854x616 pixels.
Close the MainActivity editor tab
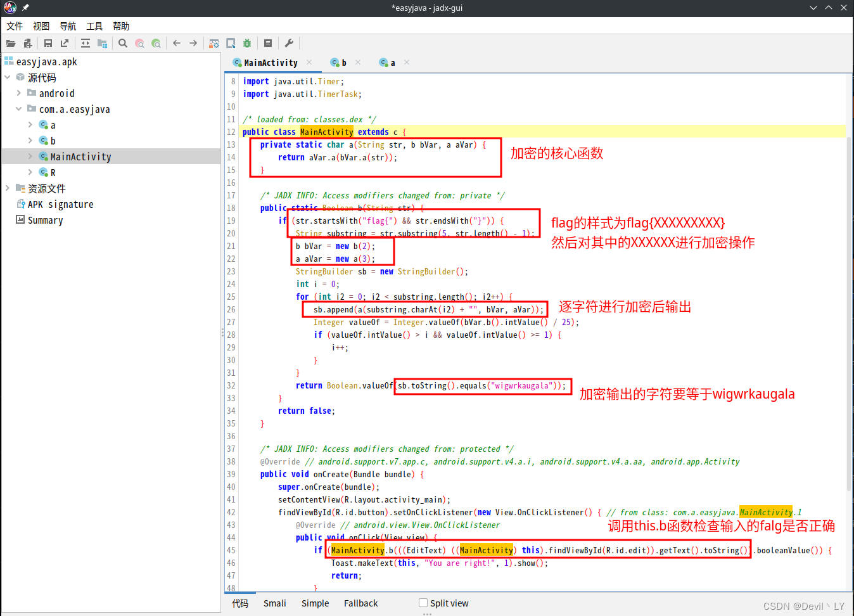309,62
